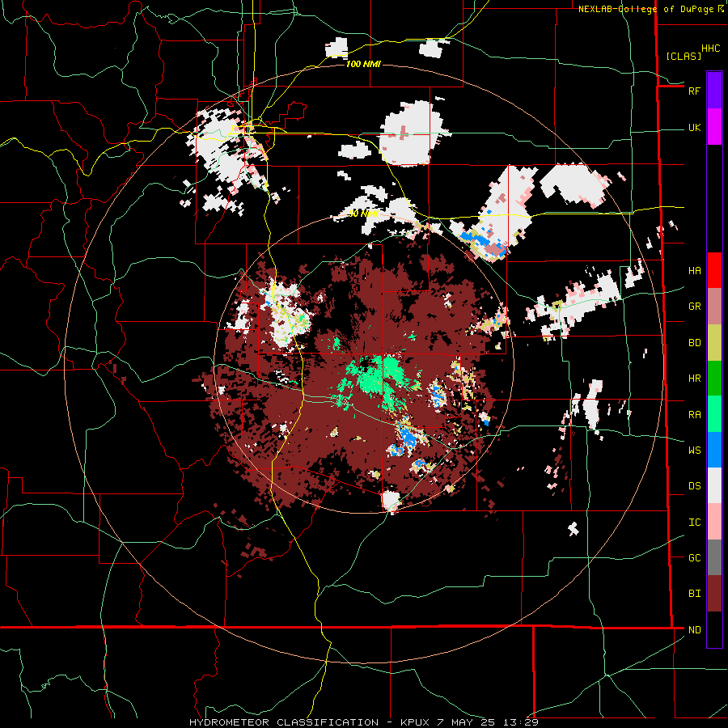Screen dimensions: 728x728
Task: Click the HR legend label text
Action: pos(694,379)
